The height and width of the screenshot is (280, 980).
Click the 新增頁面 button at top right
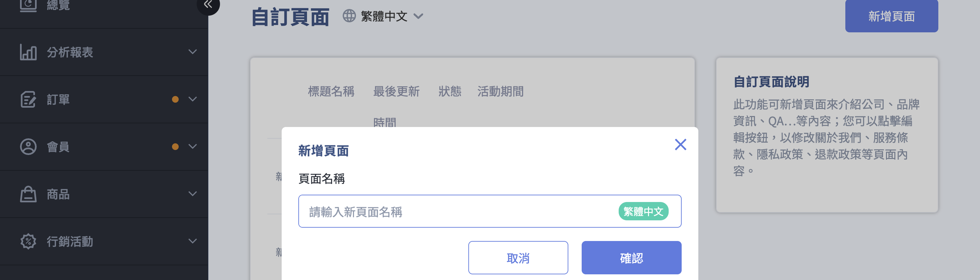point(891,16)
